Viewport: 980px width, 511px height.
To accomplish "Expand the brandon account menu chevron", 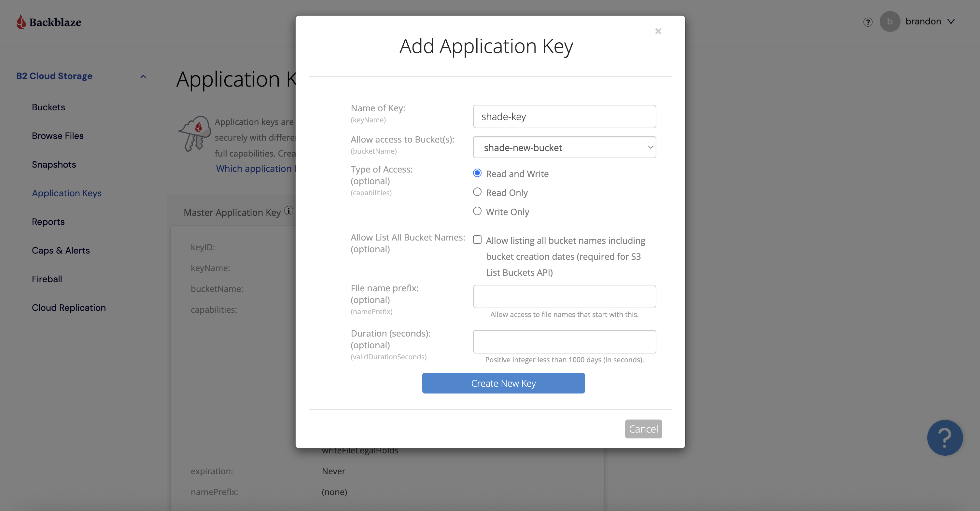I will click(x=951, y=22).
